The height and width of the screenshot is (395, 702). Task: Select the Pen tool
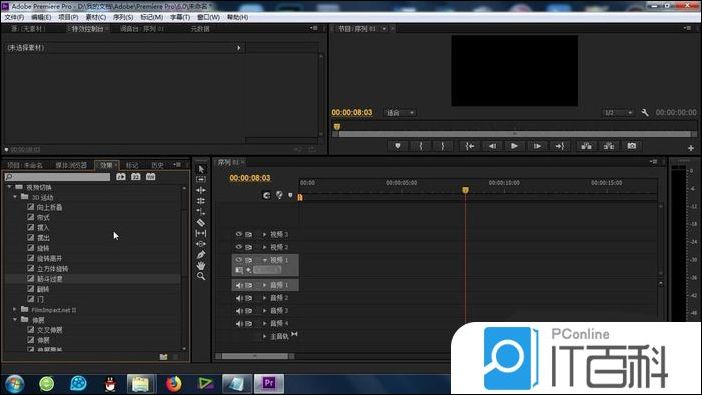click(201, 255)
